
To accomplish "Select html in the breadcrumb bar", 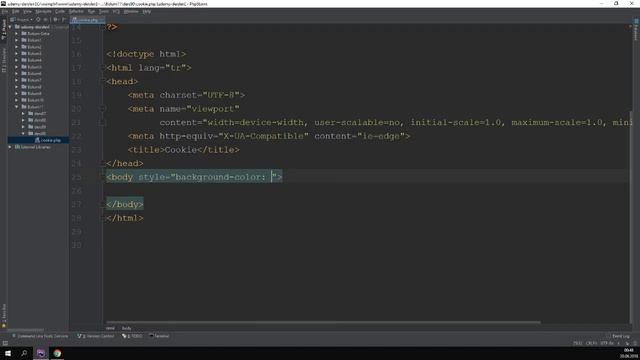I will click(x=110, y=328).
